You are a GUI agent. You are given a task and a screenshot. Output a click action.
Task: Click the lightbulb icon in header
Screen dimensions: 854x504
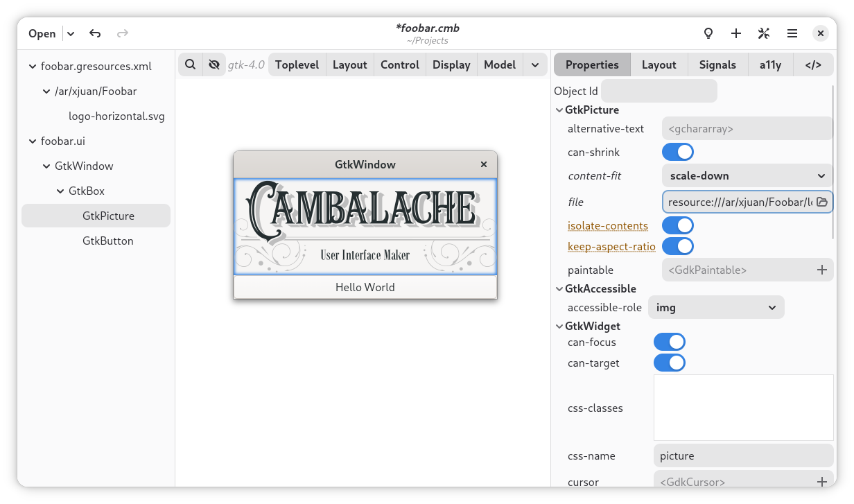(708, 33)
